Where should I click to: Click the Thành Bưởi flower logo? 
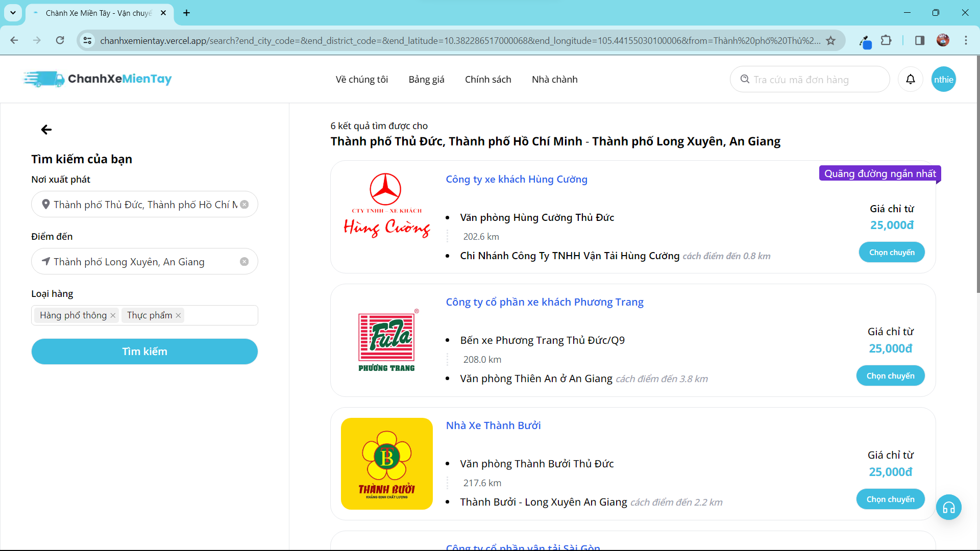pyautogui.click(x=386, y=464)
